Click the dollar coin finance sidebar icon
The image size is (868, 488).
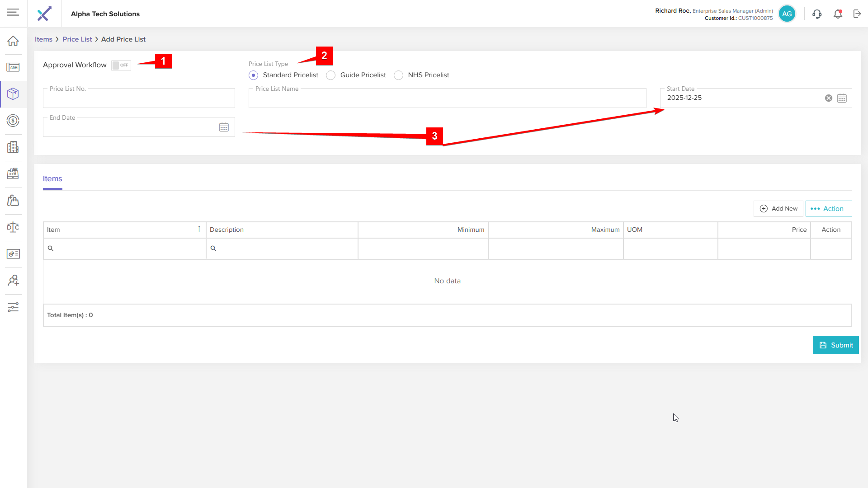click(13, 121)
